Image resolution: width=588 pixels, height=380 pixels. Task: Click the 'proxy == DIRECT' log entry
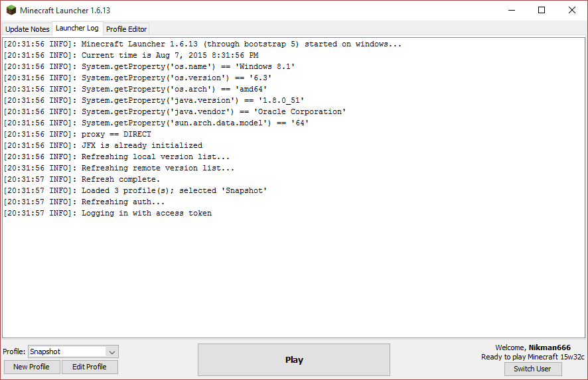(x=116, y=134)
